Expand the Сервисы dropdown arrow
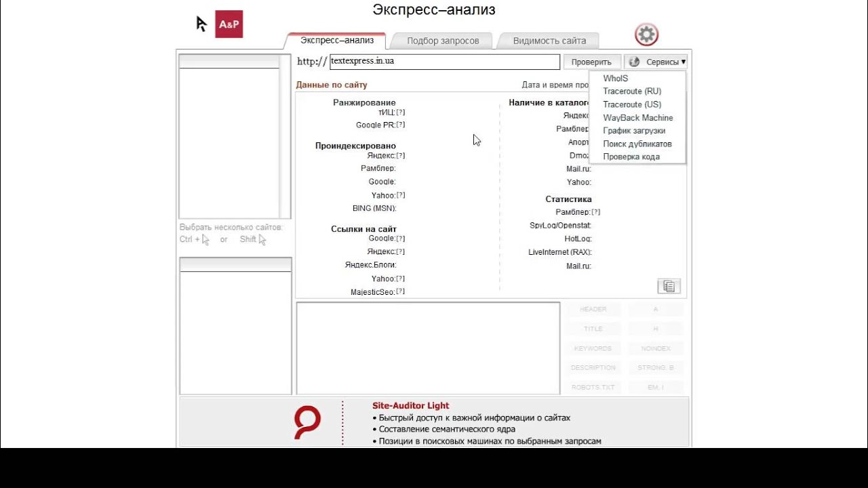This screenshot has height=488, width=868. coord(683,62)
